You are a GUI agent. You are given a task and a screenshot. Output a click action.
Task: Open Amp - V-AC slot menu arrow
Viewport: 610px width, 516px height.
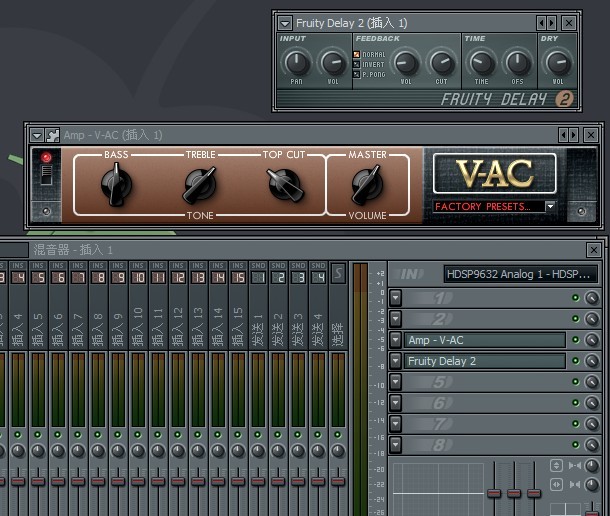tap(395, 340)
